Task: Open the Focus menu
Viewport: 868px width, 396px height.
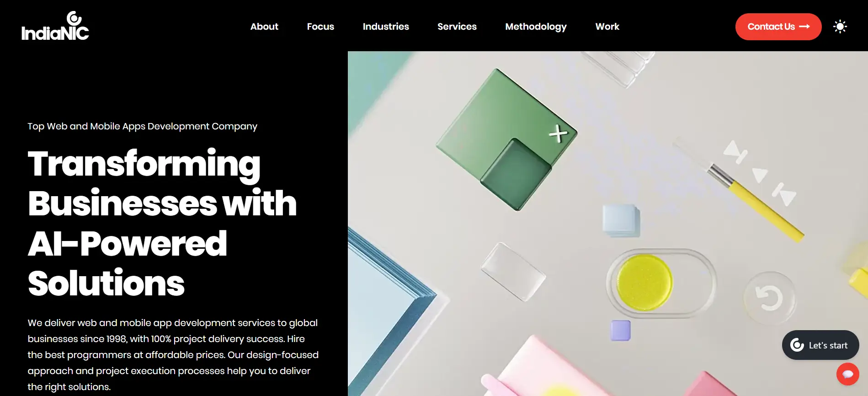Action: (x=320, y=27)
